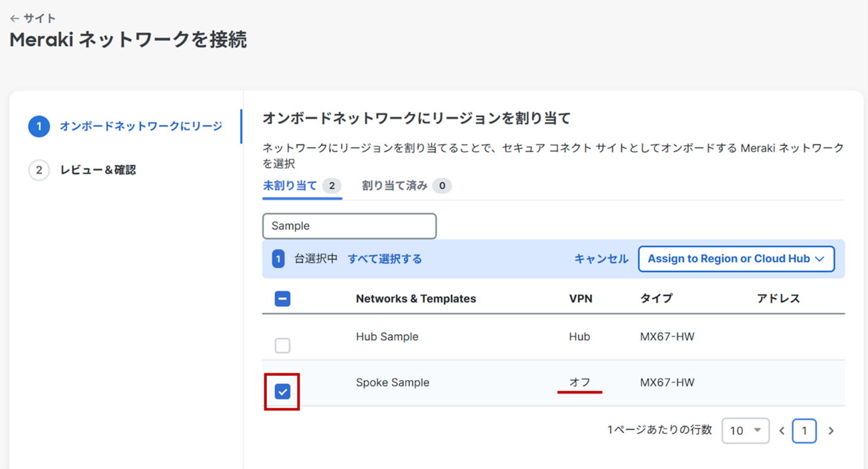Click the Networks & Templates column header

416,299
